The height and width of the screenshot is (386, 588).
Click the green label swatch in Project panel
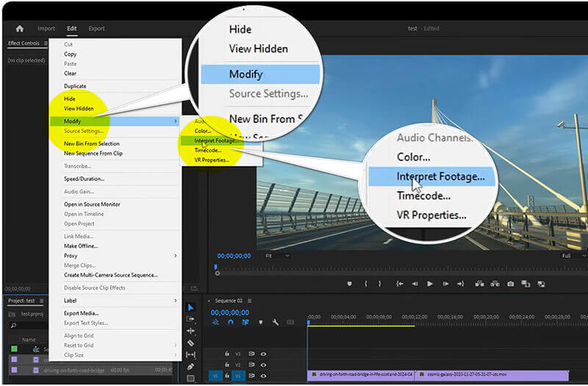14,349
